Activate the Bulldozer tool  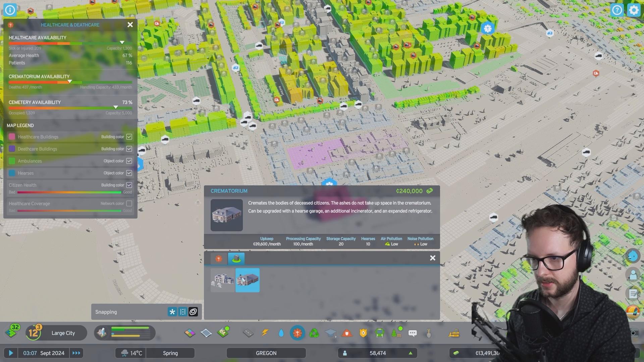click(x=454, y=333)
